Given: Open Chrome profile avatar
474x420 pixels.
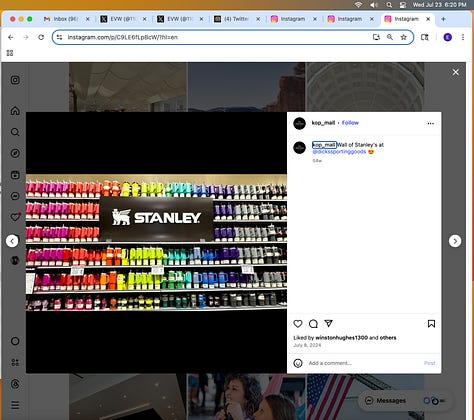Looking at the screenshot, I should click(448, 37).
